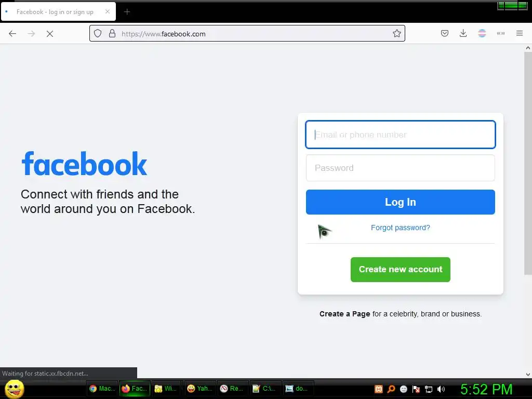Switch to the Chrome Mac... taskbar window
The height and width of the screenshot is (399, 532).
[102, 389]
